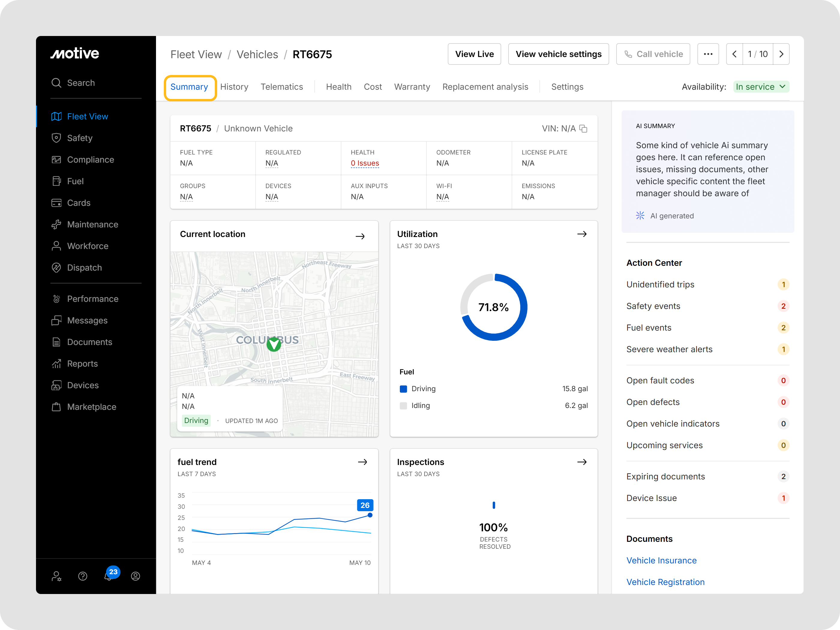This screenshot has height=630, width=840.
Task: Open the Cost tab
Action: [x=373, y=87]
